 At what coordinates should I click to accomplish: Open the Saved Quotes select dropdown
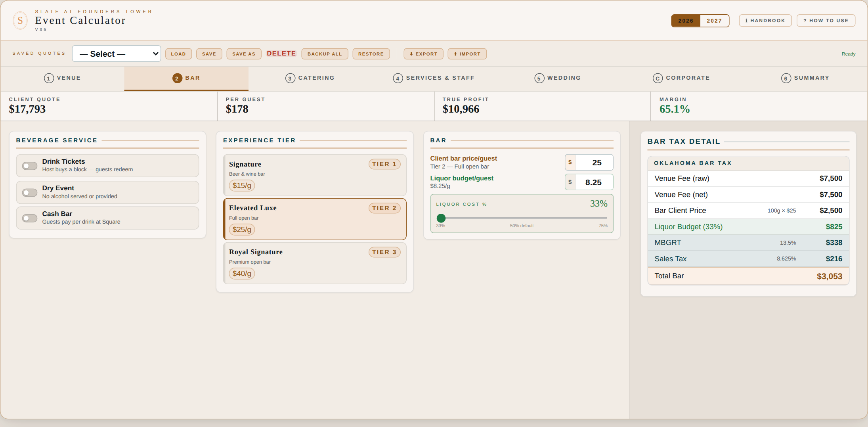pos(117,54)
